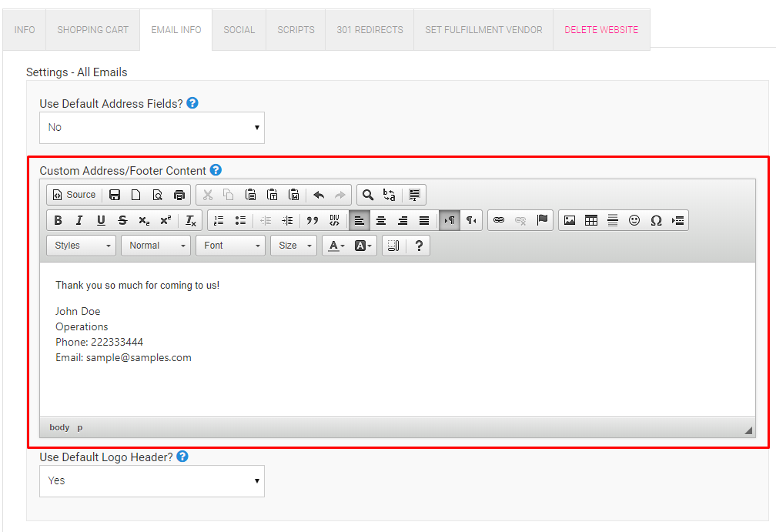Open the 301 Redirects tab
776x532 pixels.
370,30
